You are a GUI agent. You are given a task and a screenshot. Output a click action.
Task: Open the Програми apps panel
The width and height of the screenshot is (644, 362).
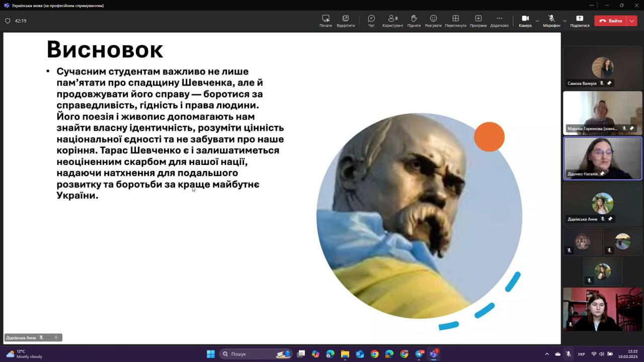tap(478, 21)
